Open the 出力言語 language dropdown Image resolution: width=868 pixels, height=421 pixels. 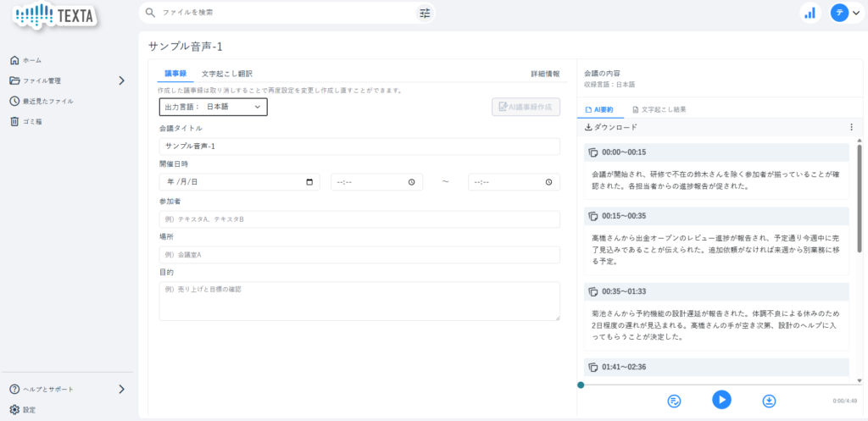(213, 107)
